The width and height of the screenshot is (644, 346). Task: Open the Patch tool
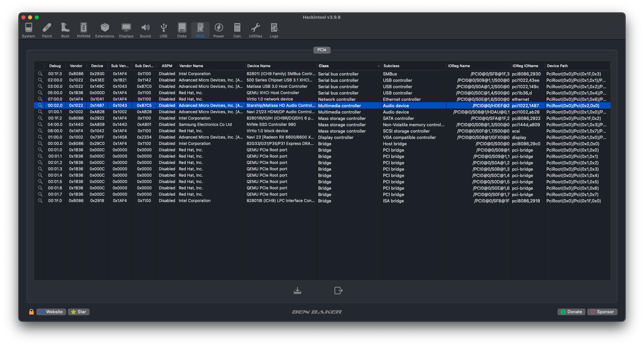[x=47, y=30]
